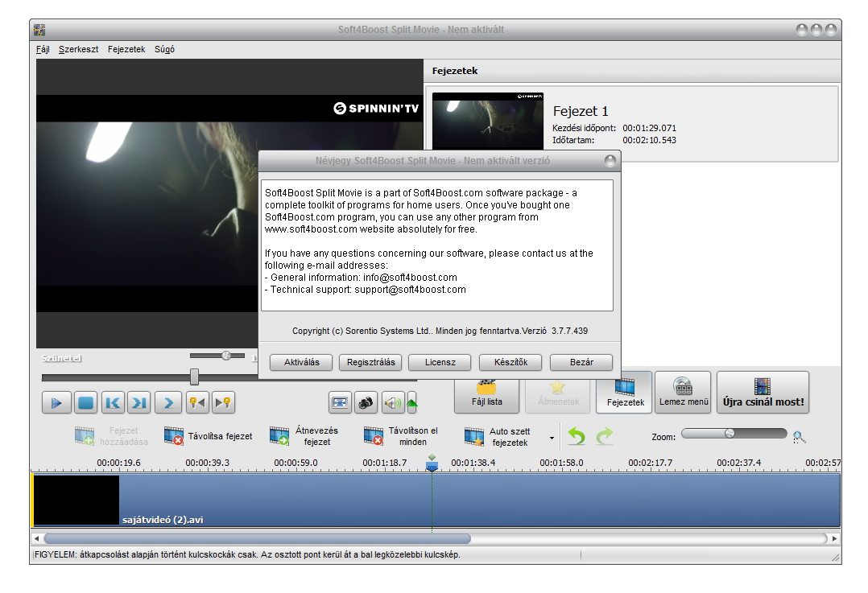The height and width of the screenshot is (593, 868).
Task: Click the timeline scroll left arrow
Action: click(x=36, y=538)
